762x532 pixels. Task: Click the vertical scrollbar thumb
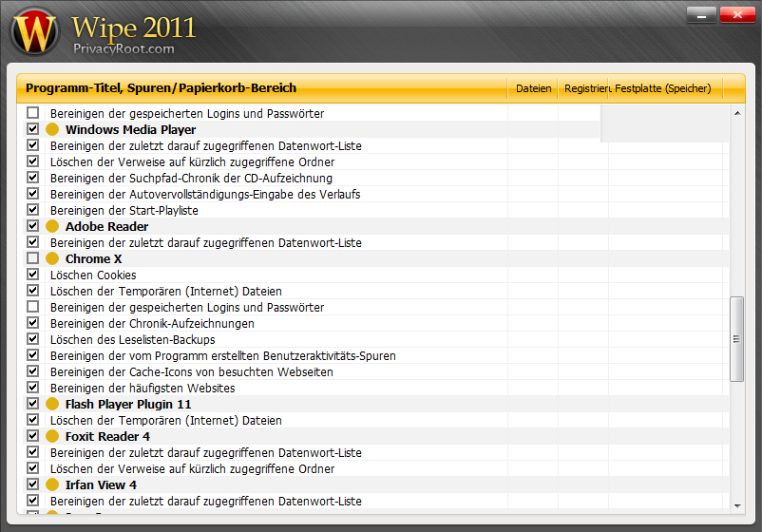[x=737, y=339]
